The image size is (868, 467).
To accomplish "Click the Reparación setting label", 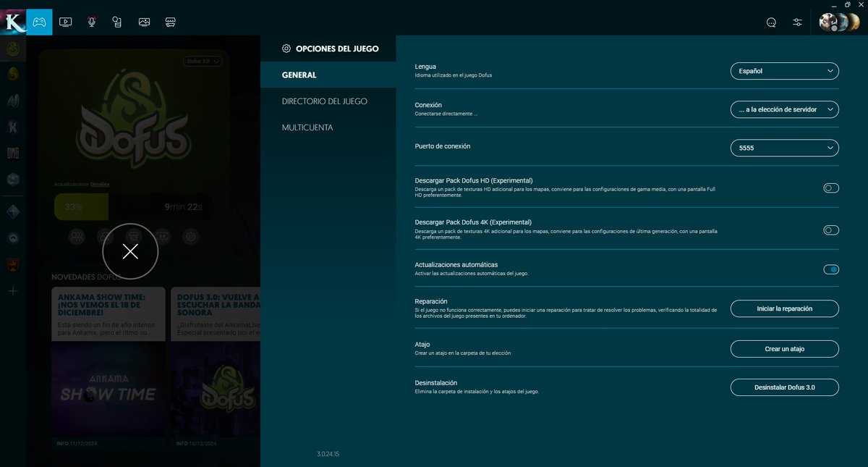I will pyautogui.click(x=431, y=301).
